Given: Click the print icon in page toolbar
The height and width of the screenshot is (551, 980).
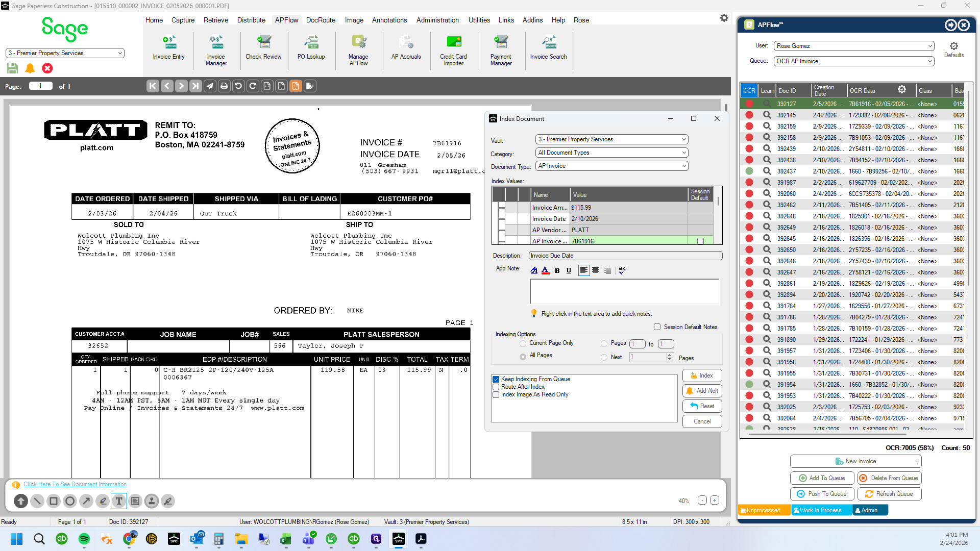Looking at the screenshot, I should 224,86.
